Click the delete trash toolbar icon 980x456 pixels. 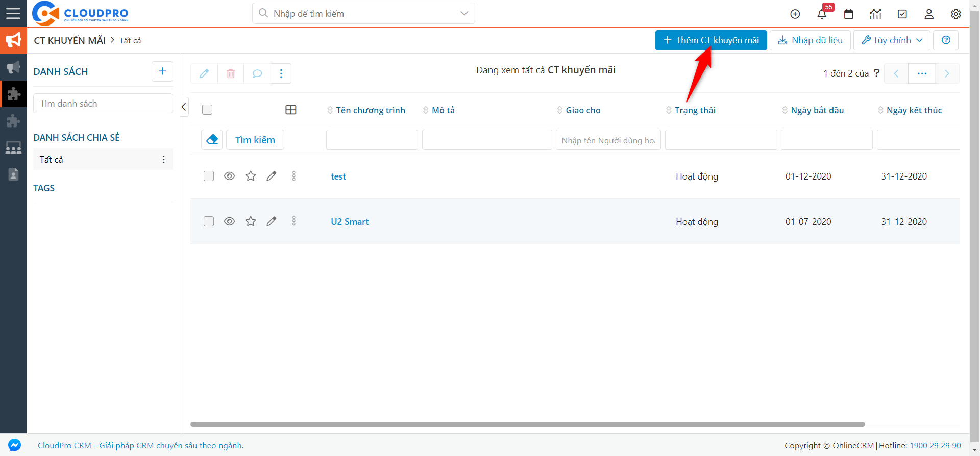231,73
